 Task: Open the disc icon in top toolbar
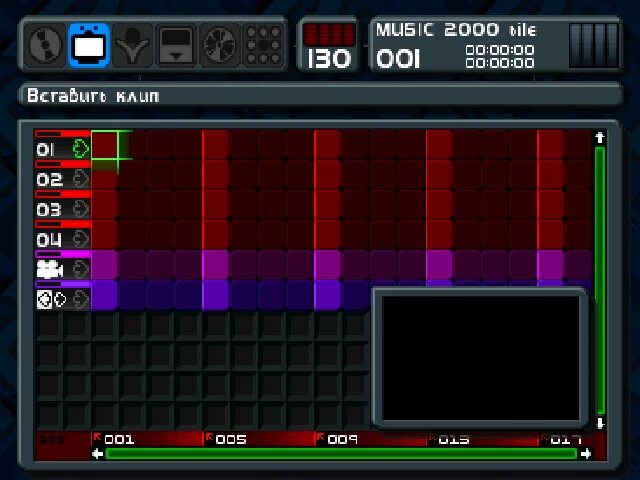[45, 45]
